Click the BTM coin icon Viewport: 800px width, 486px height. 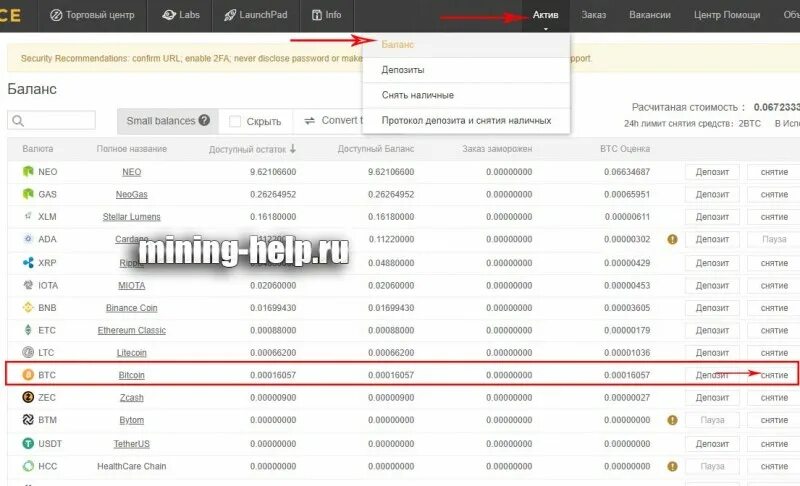click(x=28, y=420)
